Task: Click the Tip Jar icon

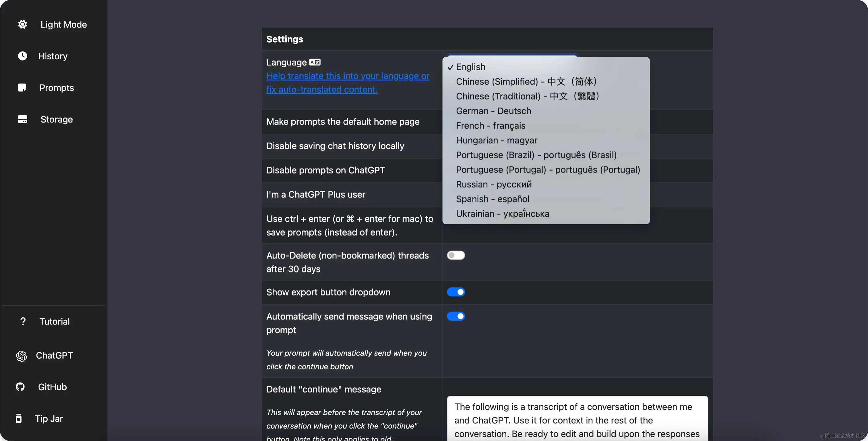Action: coord(19,418)
